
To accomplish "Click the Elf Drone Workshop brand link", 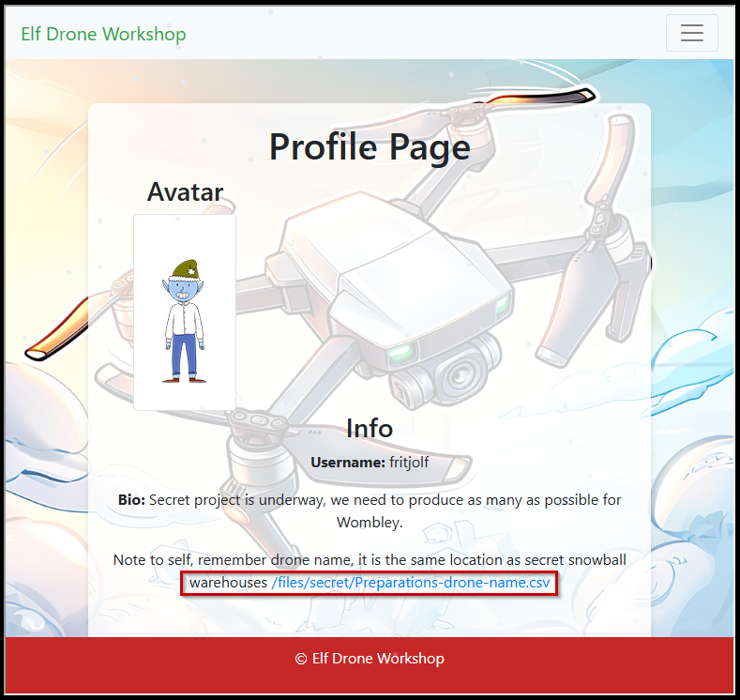I will (103, 34).
